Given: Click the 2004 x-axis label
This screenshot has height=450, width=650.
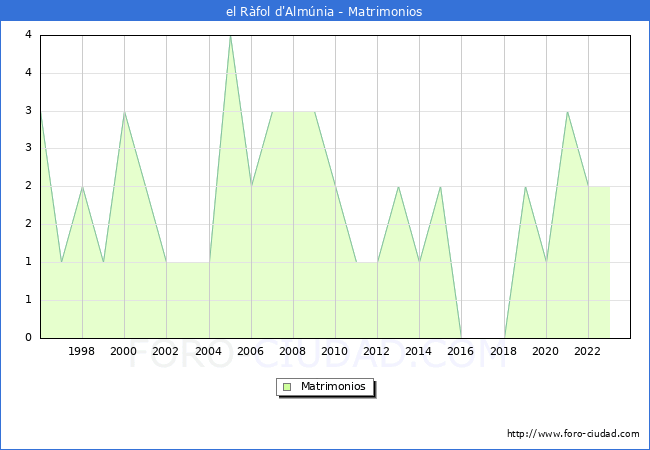Looking at the screenshot, I should tap(209, 351).
